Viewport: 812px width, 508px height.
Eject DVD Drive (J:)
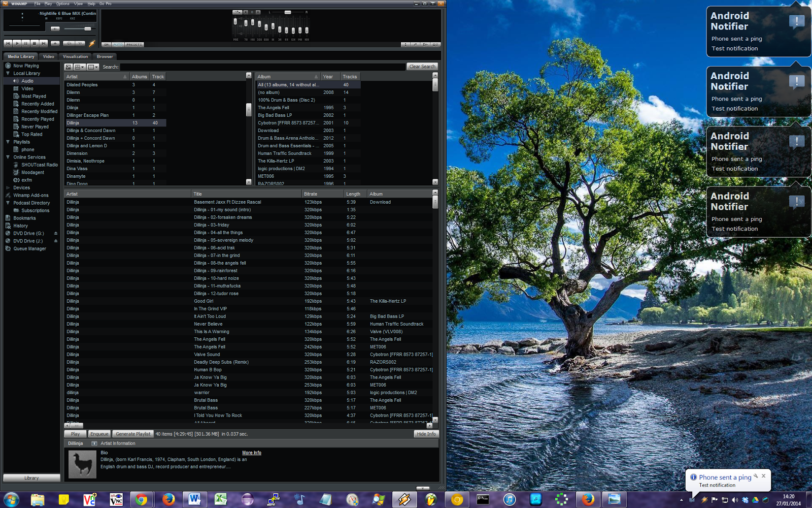click(x=56, y=241)
